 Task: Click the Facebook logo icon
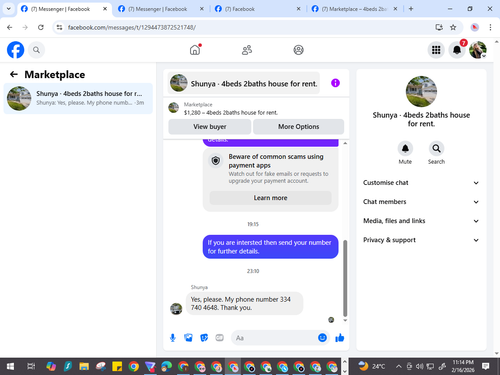[x=15, y=50]
